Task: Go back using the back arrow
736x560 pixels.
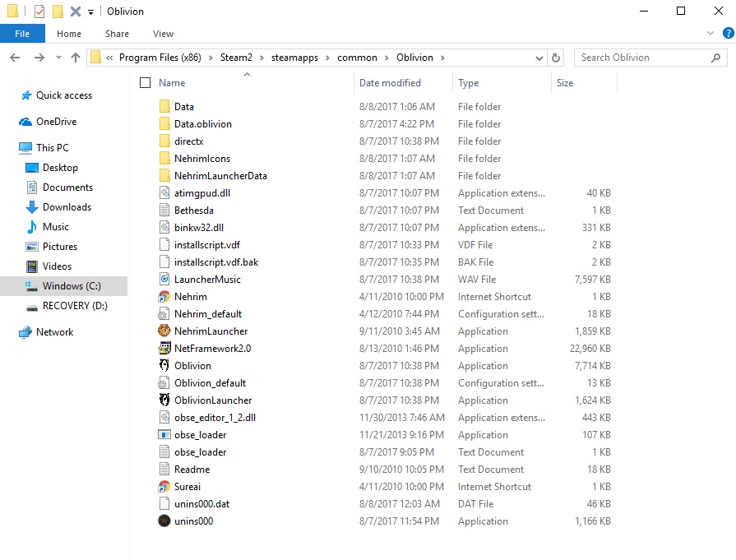Action: point(15,58)
